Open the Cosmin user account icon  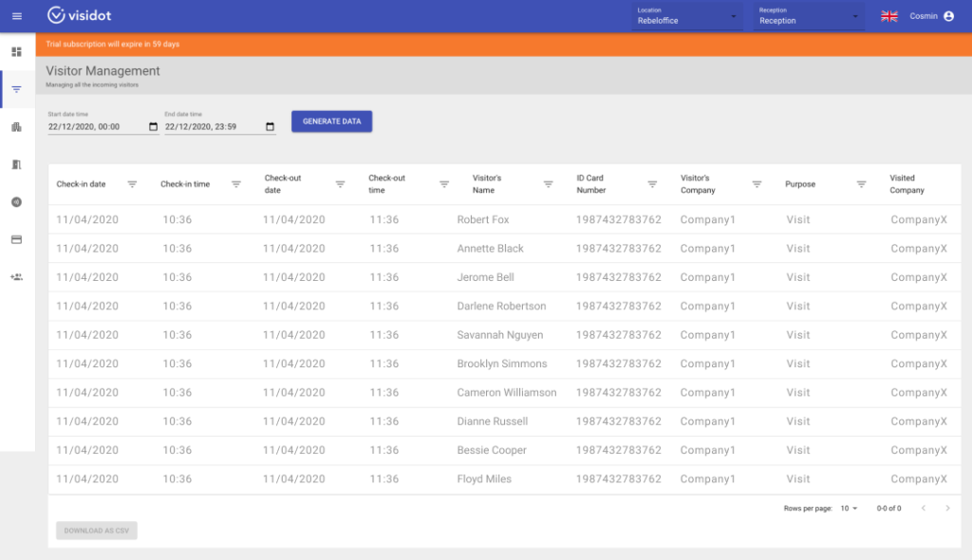pos(949,16)
